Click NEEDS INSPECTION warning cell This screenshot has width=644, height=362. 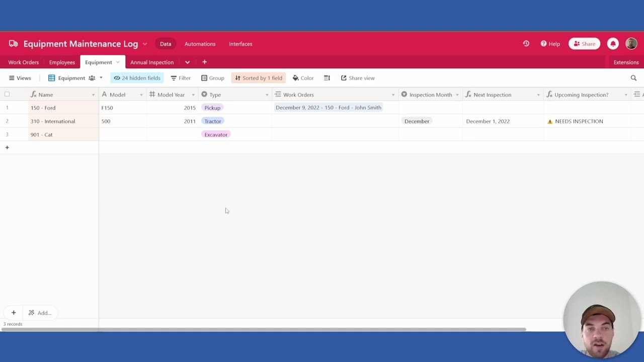[x=587, y=121]
